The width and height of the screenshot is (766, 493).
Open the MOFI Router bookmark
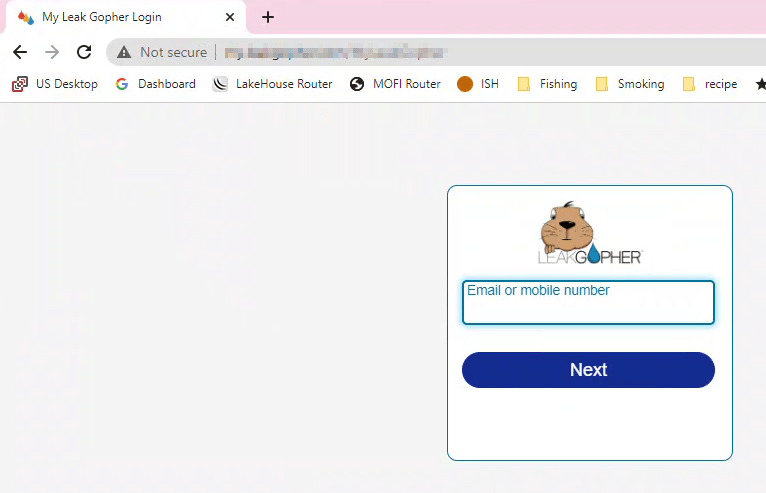click(395, 84)
